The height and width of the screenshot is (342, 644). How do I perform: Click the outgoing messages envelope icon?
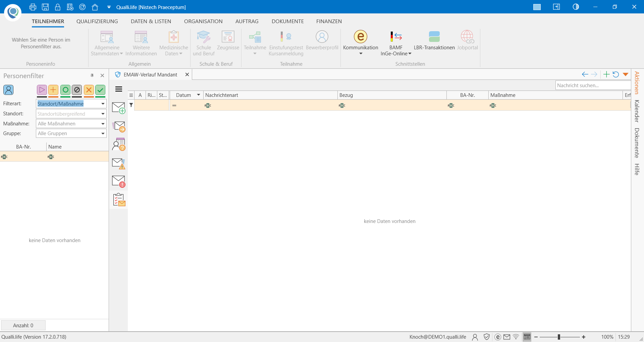[x=119, y=126]
